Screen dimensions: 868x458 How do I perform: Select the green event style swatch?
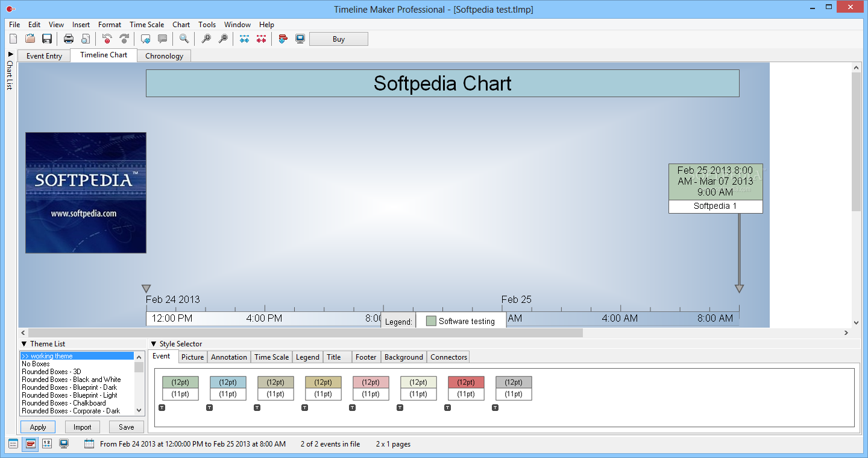point(180,388)
